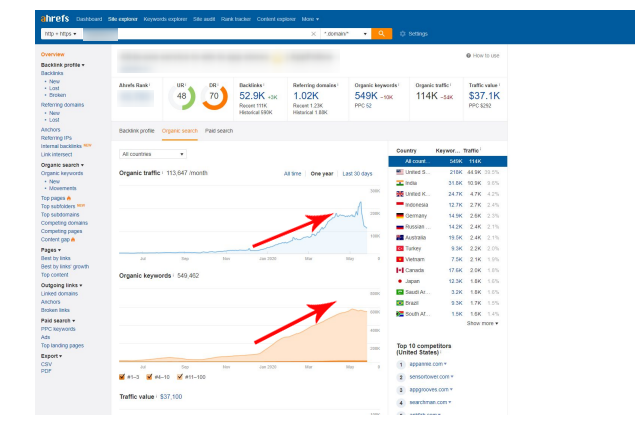The width and height of the screenshot is (635, 442).
Task: Click the ahrefs logo
Action: point(55,19)
